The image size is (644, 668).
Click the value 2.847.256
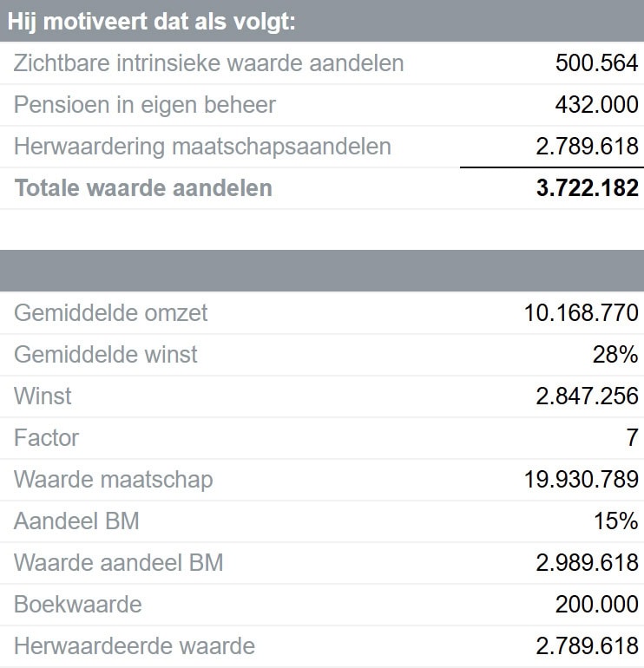click(x=587, y=396)
